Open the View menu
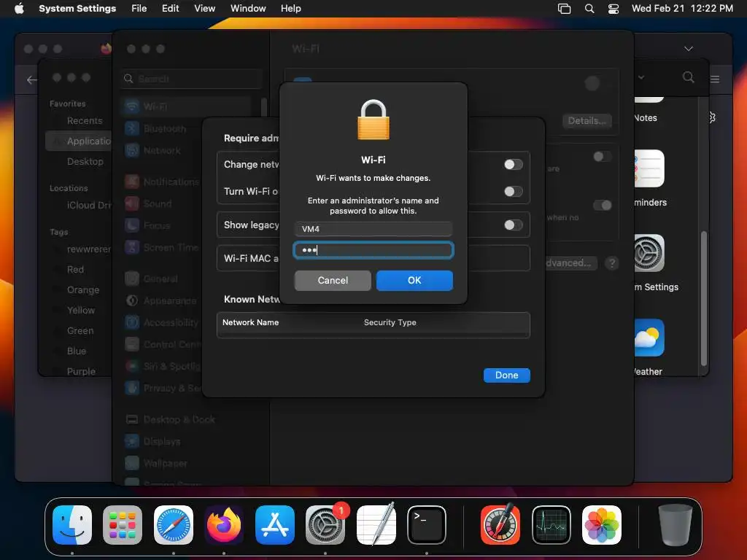This screenshot has width=747, height=560. point(204,9)
